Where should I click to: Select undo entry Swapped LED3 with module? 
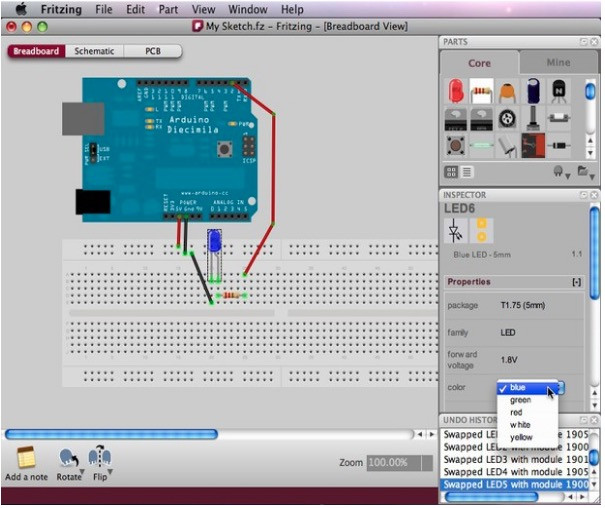click(x=514, y=459)
